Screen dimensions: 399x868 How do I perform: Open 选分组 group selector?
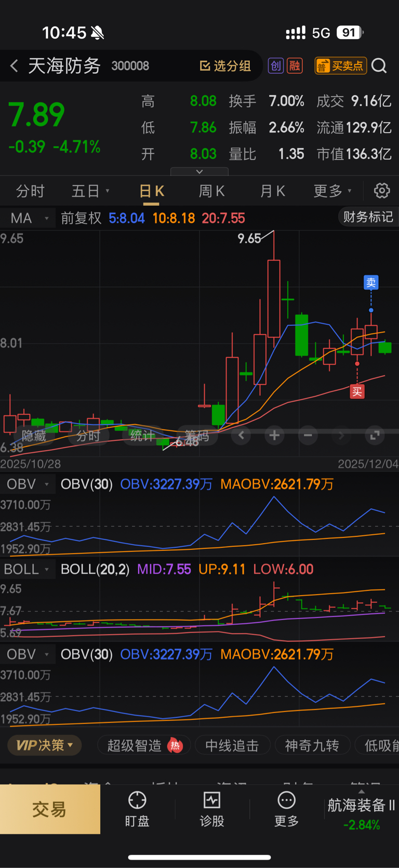click(x=225, y=66)
